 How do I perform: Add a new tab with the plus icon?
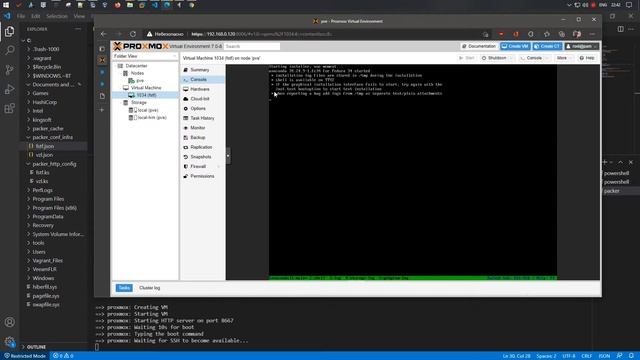tap(102, 110)
